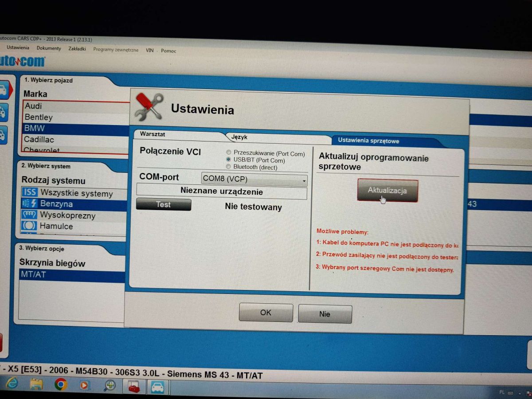Viewport: 532px width, 399px height.
Task: Click the Nieznane urządzenie device field
Action: (222, 192)
